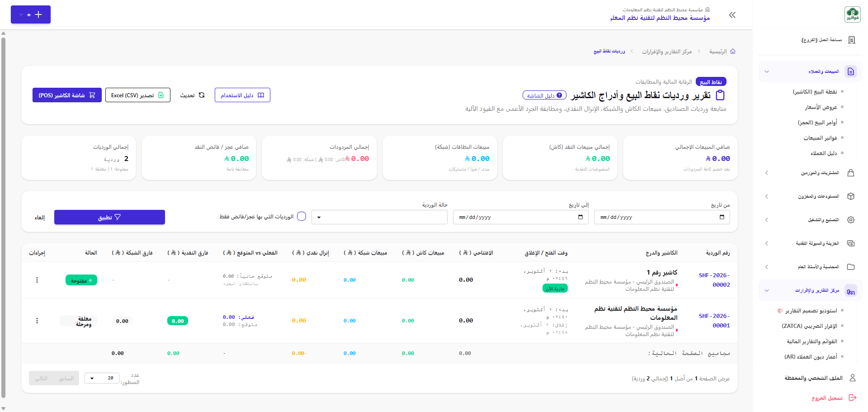Open the rows-per-page dropdown showing 20
This screenshot has width=868, height=412.
point(102,378)
